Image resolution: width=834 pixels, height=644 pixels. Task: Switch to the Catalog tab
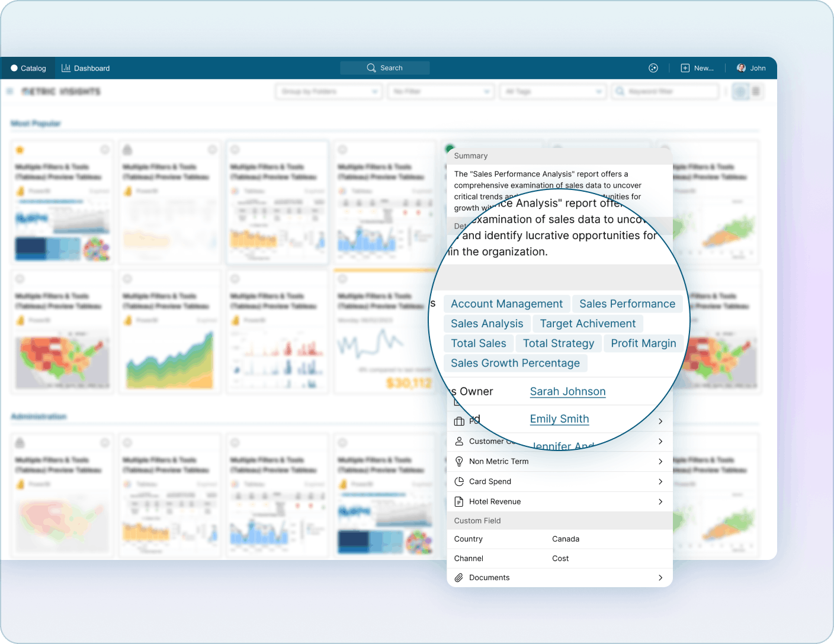click(28, 67)
